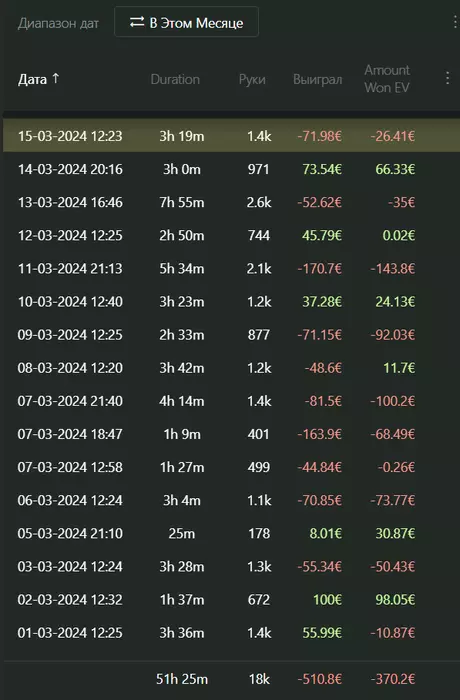Click the ascending sort arrow next to Дата
The width and height of the screenshot is (460, 700).
tap(55, 78)
